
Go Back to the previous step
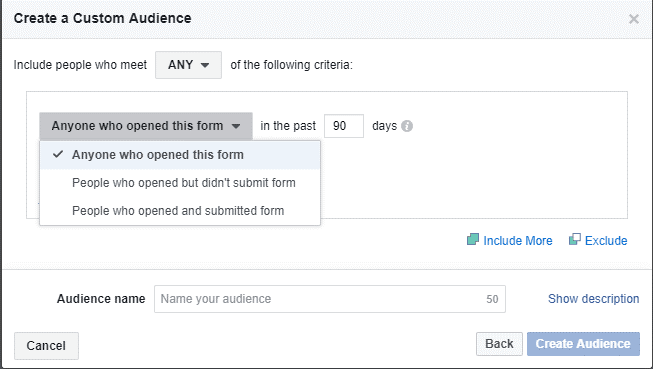(x=499, y=344)
